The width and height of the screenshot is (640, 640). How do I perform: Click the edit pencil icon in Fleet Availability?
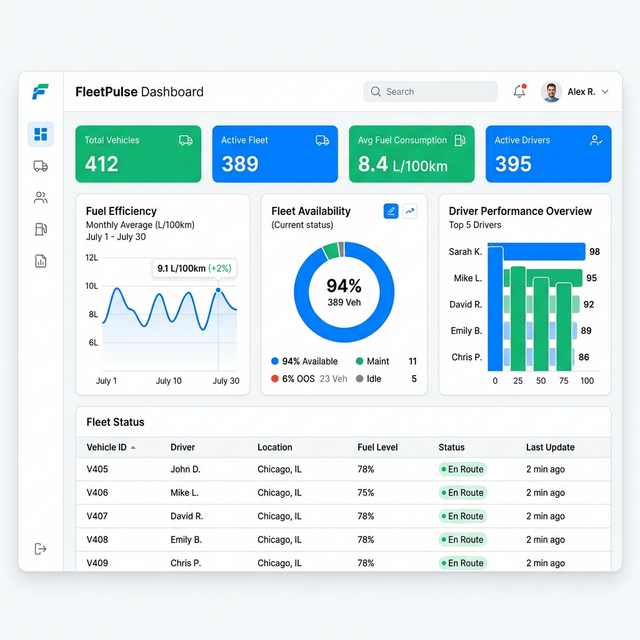click(391, 211)
